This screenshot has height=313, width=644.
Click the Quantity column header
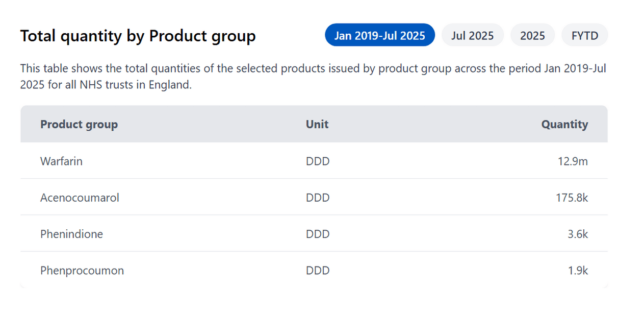click(x=564, y=124)
